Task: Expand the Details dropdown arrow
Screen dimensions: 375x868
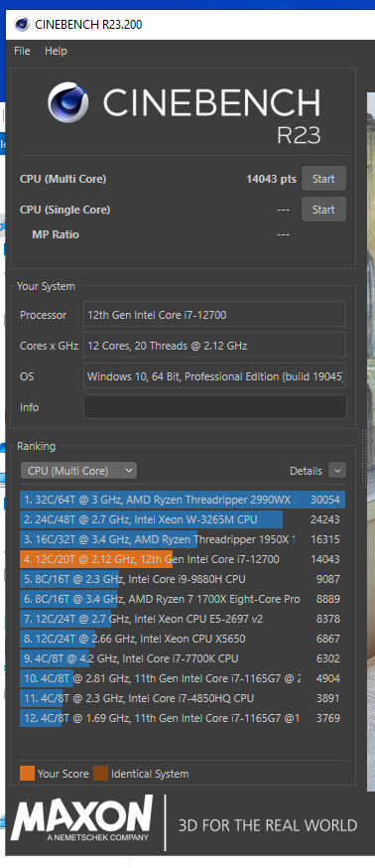Action: point(337,471)
